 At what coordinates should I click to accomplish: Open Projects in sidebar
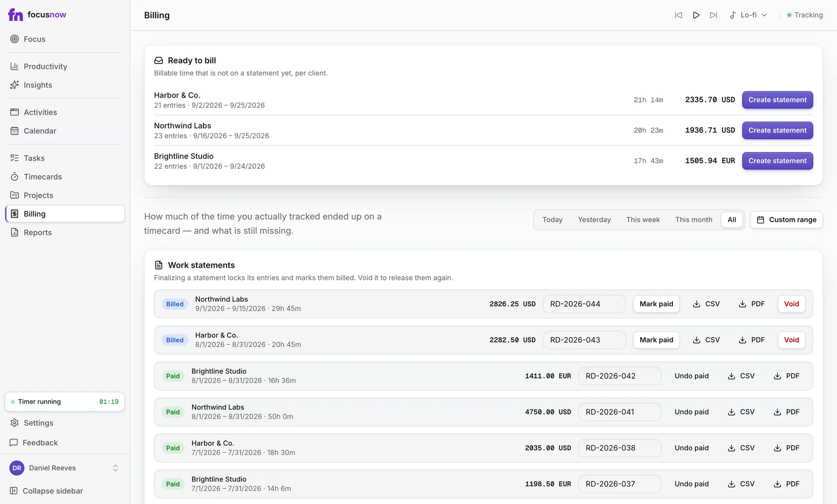point(65,195)
